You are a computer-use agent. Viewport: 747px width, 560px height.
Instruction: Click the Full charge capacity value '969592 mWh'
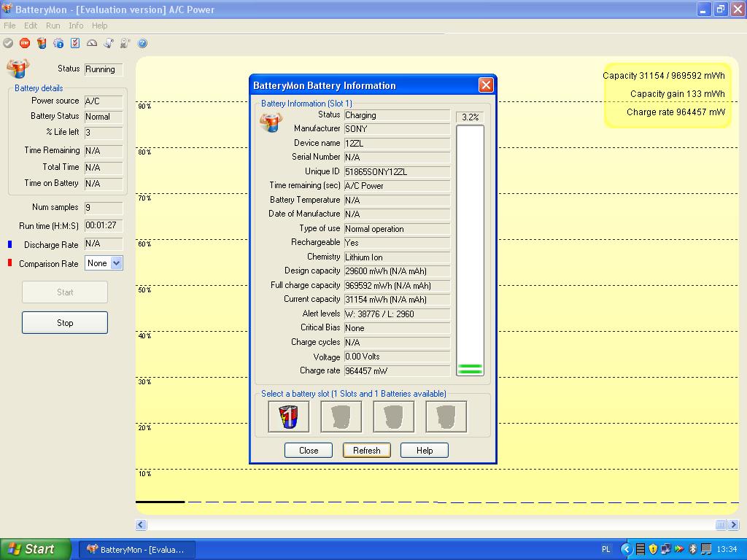pyautogui.click(x=397, y=286)
